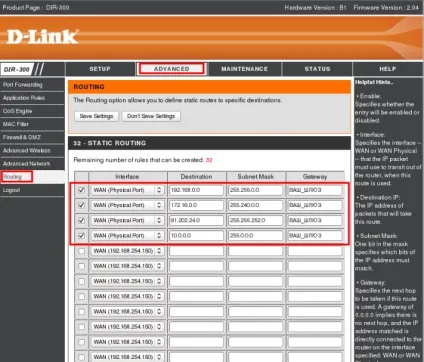Click Gateway field in 192.168.0.0 row
This screenshot has height=362, width=424.
pyautogui.click(x=315, y=190)
